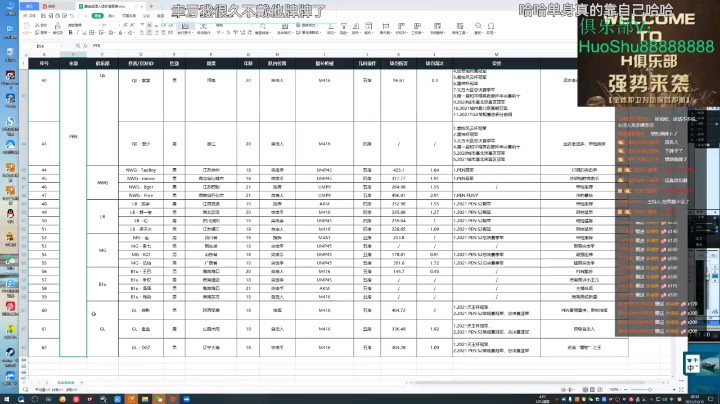720x404 pixels.
Task: Click the Windows Start button
Action: pyautogui.click(x=6, y=399)
